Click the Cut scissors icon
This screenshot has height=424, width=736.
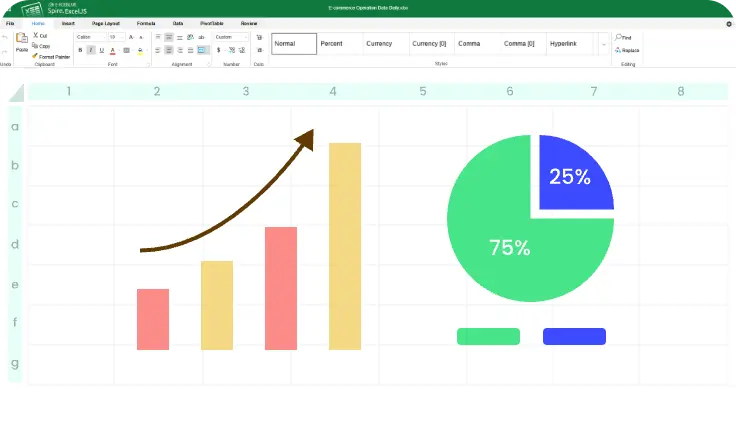(x=35, y=36)
